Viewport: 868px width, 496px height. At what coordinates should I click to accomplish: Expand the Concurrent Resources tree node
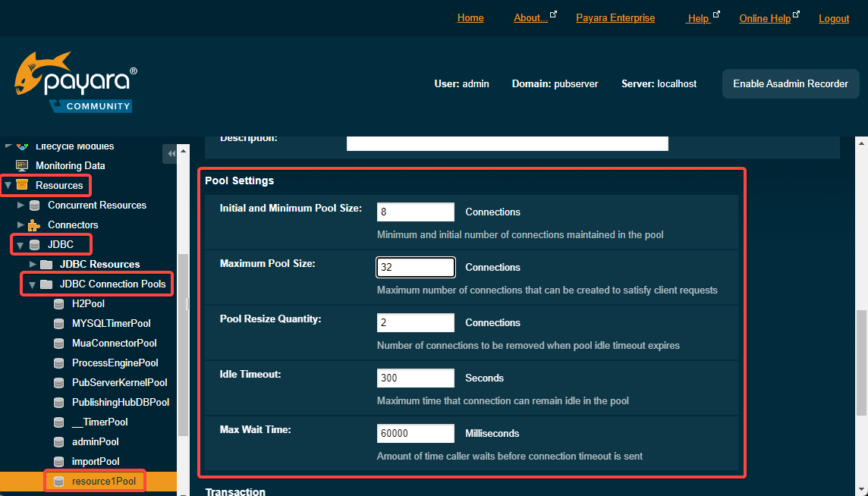[20, 205]
